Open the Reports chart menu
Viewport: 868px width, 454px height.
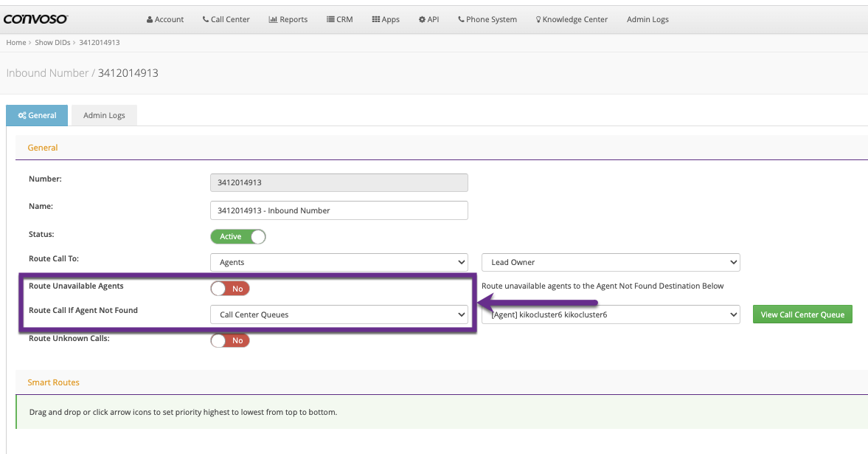click(x=288, y=19)
